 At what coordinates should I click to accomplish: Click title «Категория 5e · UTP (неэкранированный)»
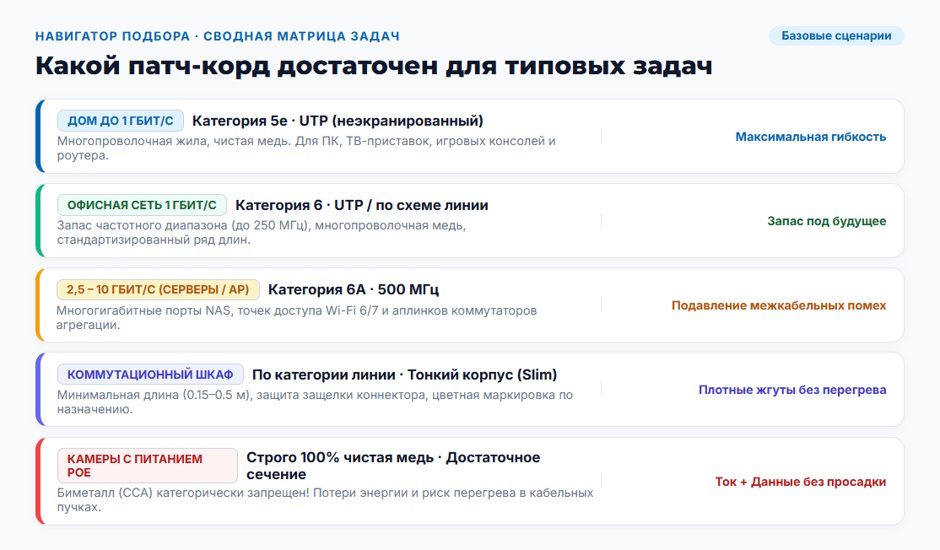338,121
